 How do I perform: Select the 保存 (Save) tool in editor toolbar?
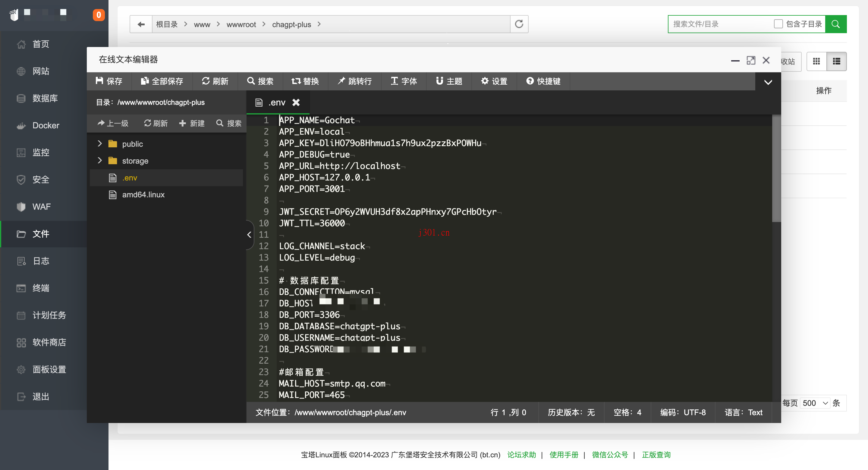[108, 81]
